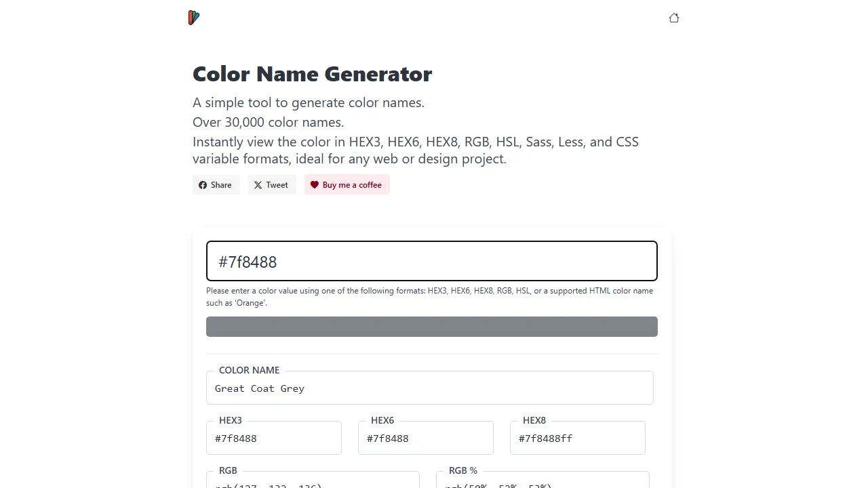Viewport: 868px width, 488px height.
Task: Select the RGB % value field
Action: tap(542, 483)
